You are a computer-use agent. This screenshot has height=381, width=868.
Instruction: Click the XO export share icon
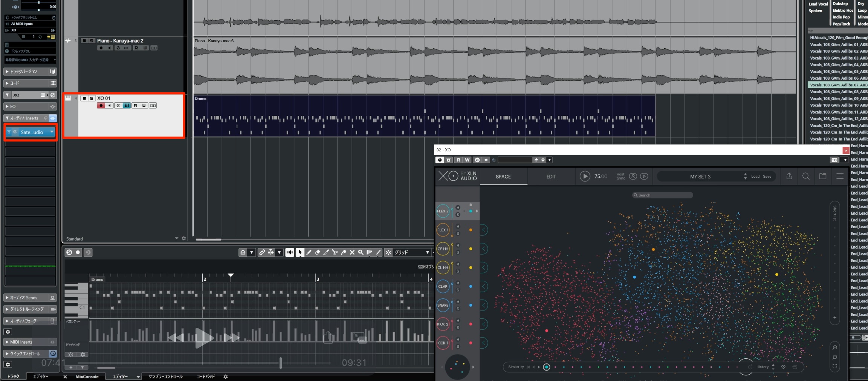pos(789,176)
